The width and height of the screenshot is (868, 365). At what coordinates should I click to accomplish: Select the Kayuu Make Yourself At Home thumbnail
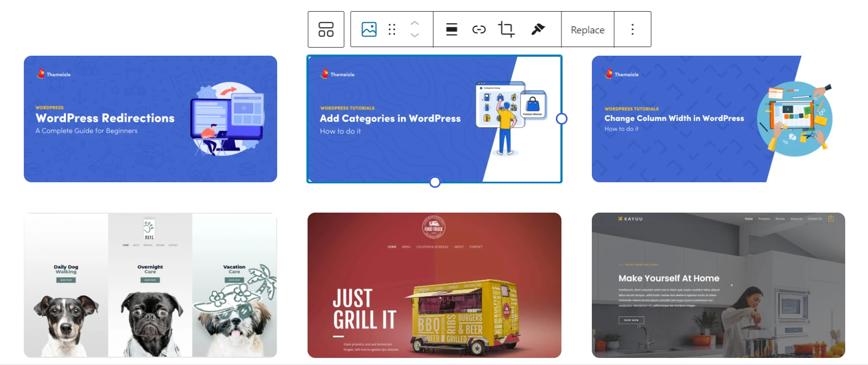pos(719,285)
